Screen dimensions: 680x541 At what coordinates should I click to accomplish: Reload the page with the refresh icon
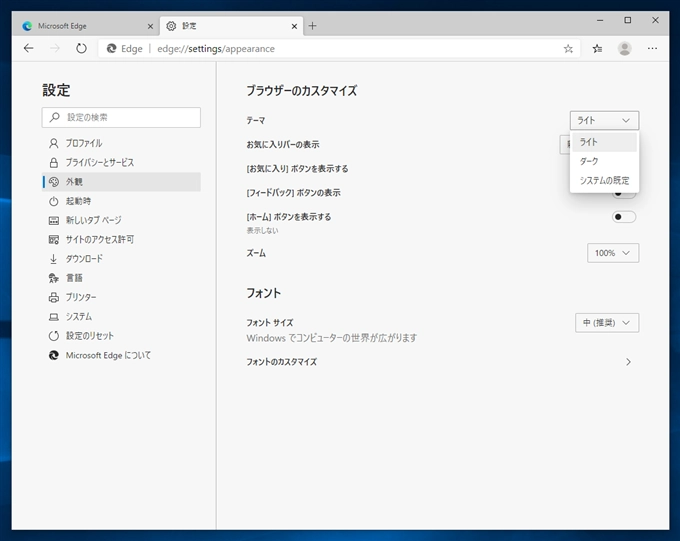click(x=81, y=48)
